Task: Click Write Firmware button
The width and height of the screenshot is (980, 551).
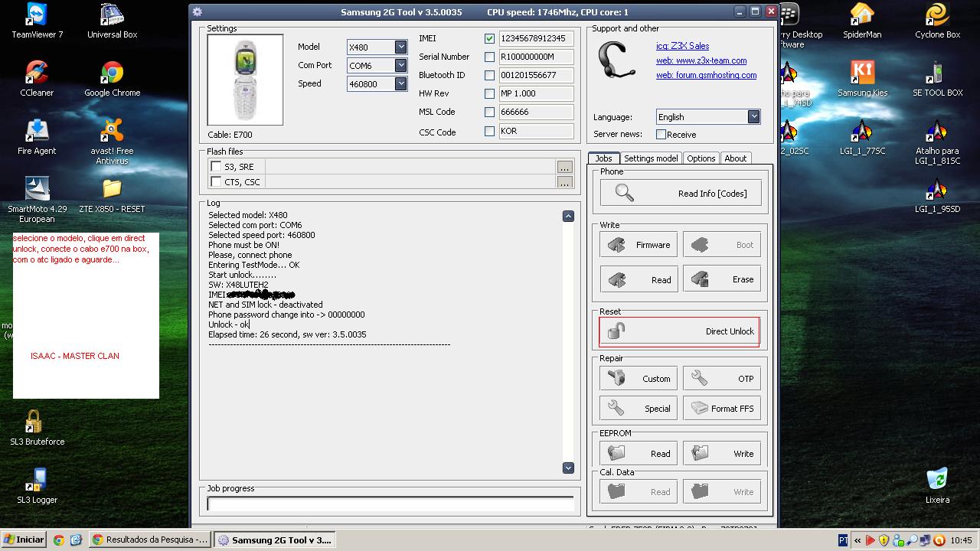Action: 639,245
